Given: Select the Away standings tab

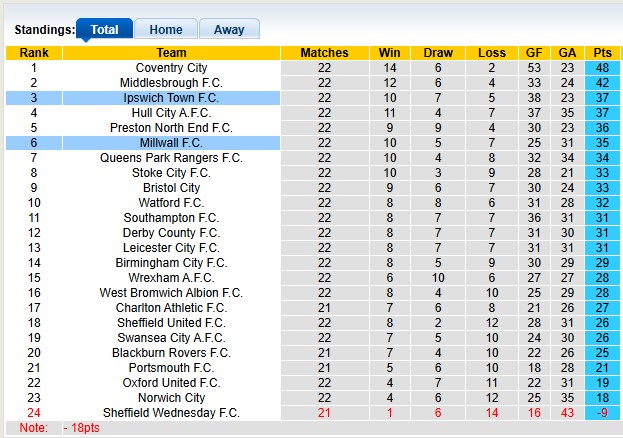Looking at the screenshot, I should pos(228,30).
